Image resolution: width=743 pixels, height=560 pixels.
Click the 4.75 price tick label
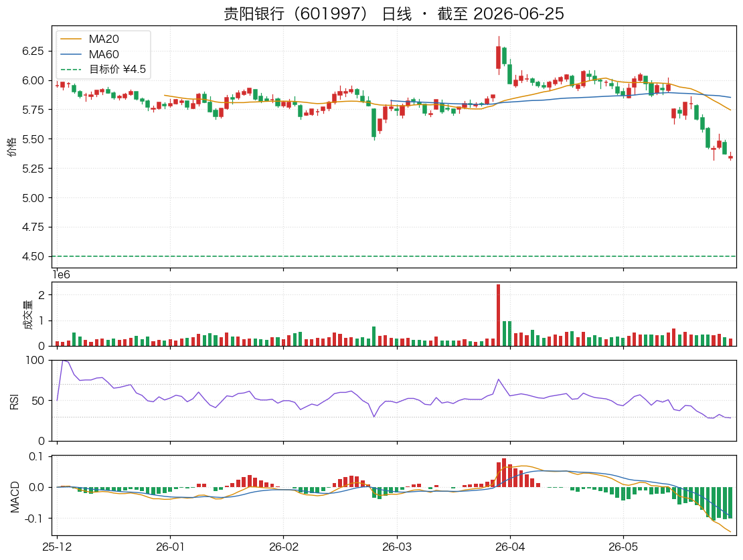(x=33, y=227)
